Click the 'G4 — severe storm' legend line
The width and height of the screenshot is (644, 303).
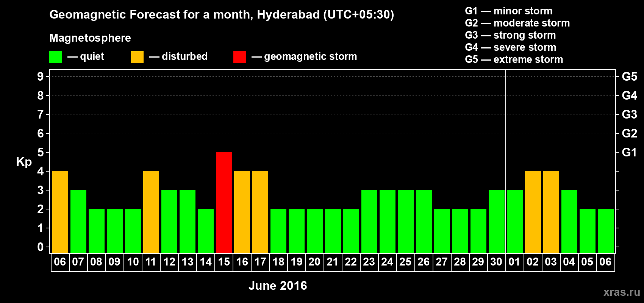pyautogui.click(x=511, y=47)
